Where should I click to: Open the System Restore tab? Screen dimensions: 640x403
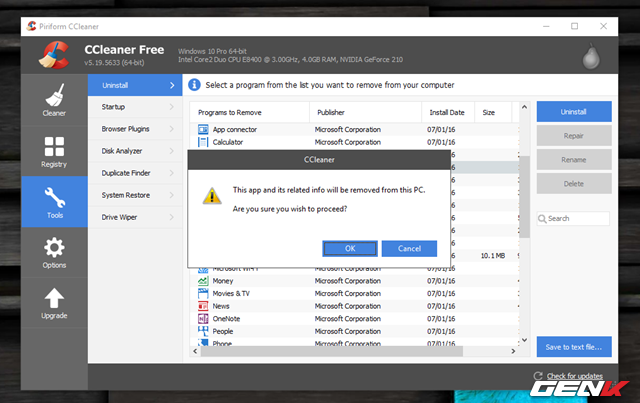click(x=136, y=195)
